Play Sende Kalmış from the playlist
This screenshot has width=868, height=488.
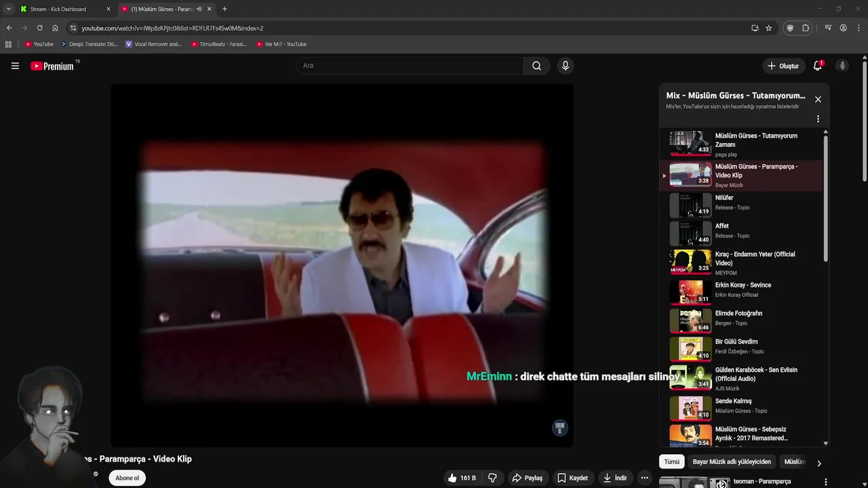click(743, 408)
